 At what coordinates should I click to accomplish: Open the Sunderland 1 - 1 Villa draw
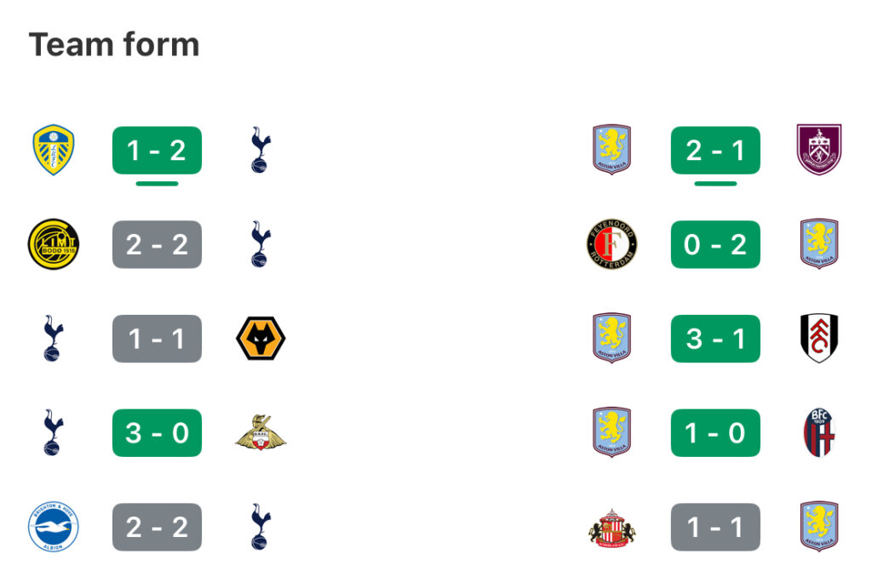715,527
